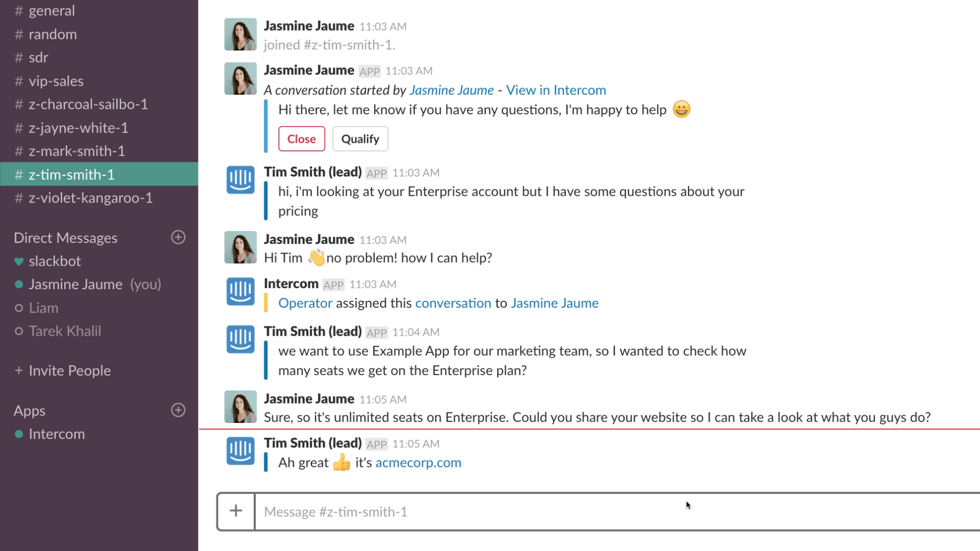Click the waving hand emoji in Jasmine's message

point(316,258)
